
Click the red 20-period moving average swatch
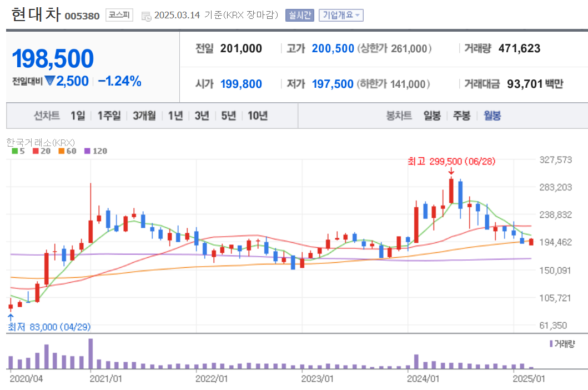pyautogui.click(x=36, y=151)
